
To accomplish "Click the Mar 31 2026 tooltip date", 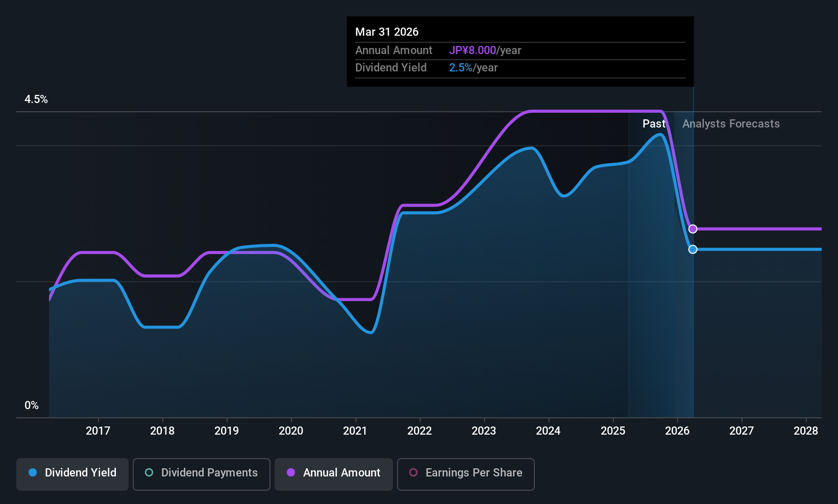I will pos(387,32).
